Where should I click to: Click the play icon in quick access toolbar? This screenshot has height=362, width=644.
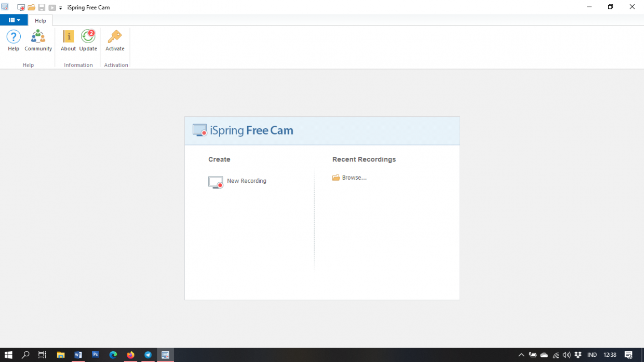point(52,7)
